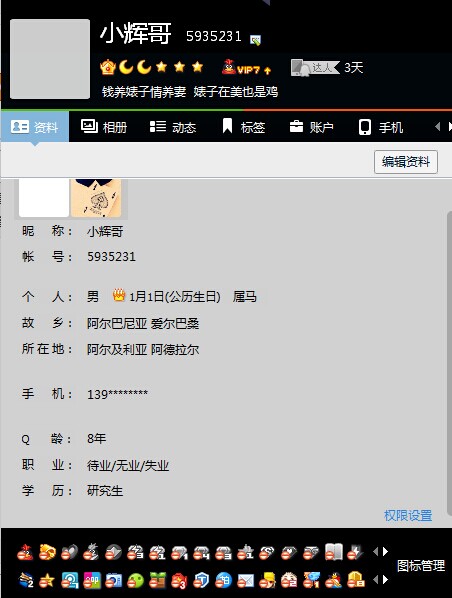Page left through the bottom icon row
This screenshot has height=598, width=452.
(375, 580)
